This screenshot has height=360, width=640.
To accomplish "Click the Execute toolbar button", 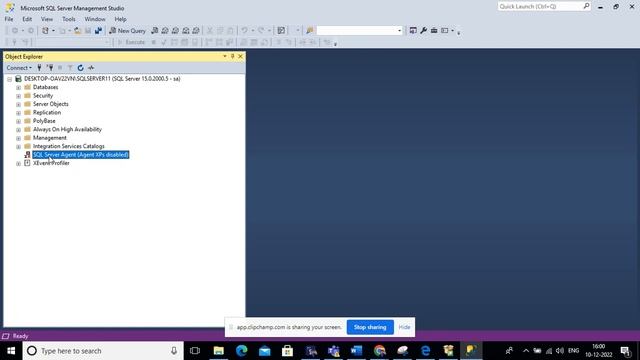I will (x=131, y=42).
